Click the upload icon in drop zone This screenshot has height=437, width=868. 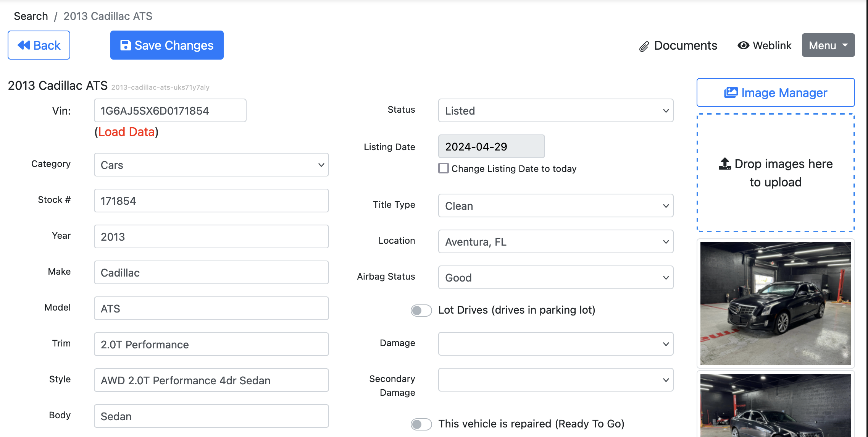[x=724, y=163]
